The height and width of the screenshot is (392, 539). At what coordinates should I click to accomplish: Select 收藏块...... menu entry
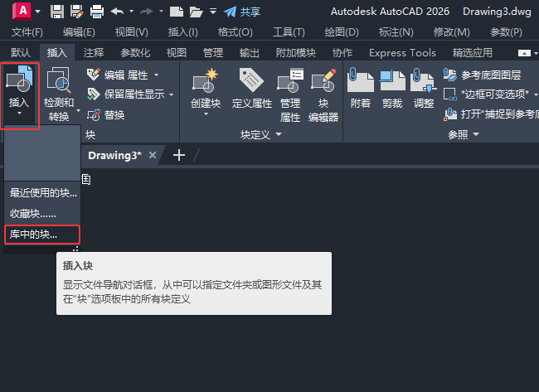pos(42,214)
